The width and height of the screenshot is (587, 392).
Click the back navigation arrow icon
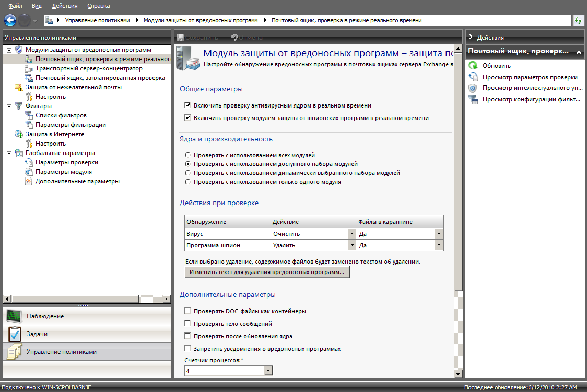pyautogui.click(x=10, y=20)
